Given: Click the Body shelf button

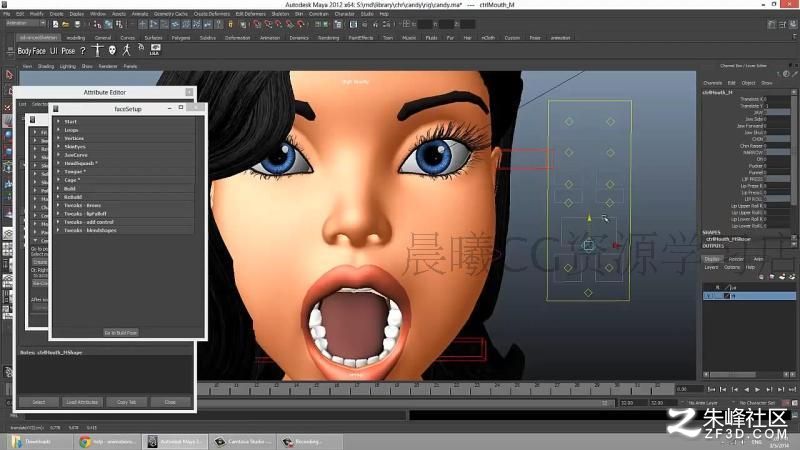Looking at the screenshot, I should pos(24,51).
